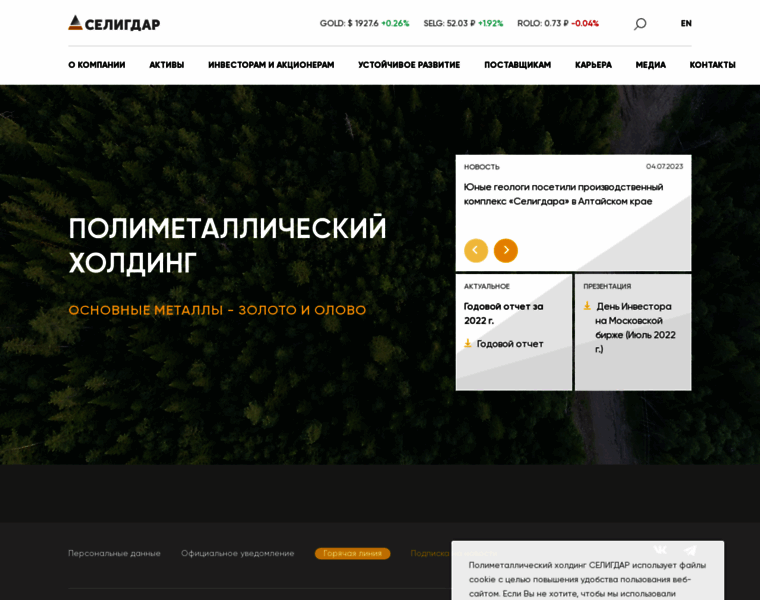Open the ПОСТАВЩИКАМ menu
The image size is (760, 600).
pos(518,65)
